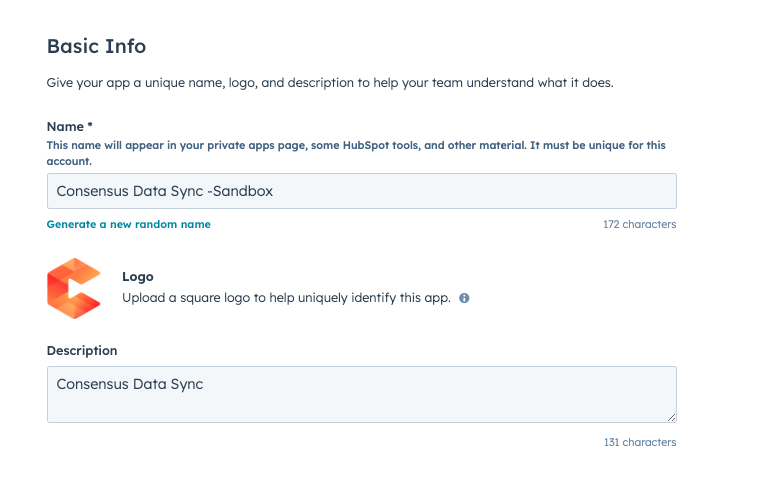Click the '172 characters' counter

(x=640, y=224)
